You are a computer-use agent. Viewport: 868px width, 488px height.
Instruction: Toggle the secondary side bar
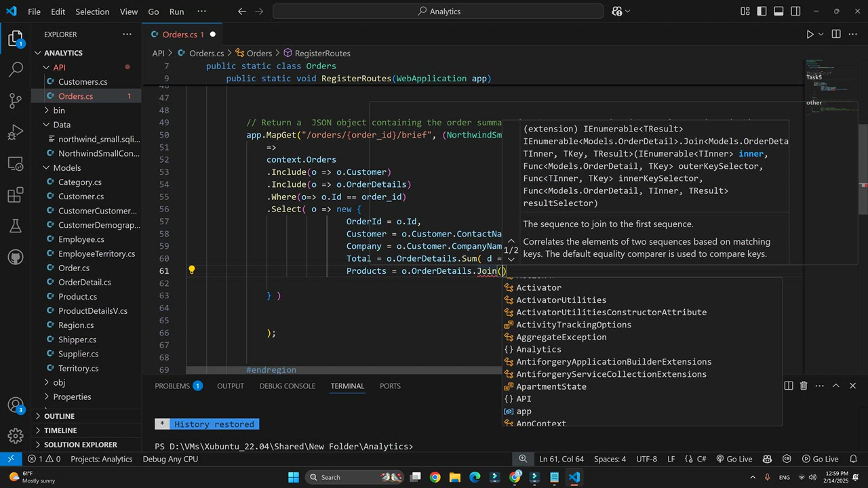click(795, 12)
